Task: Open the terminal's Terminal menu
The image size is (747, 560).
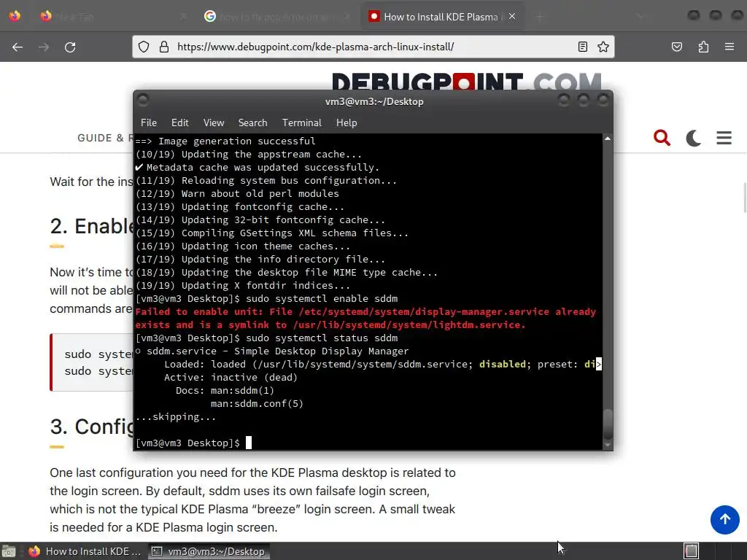Action: coord(301,122)
